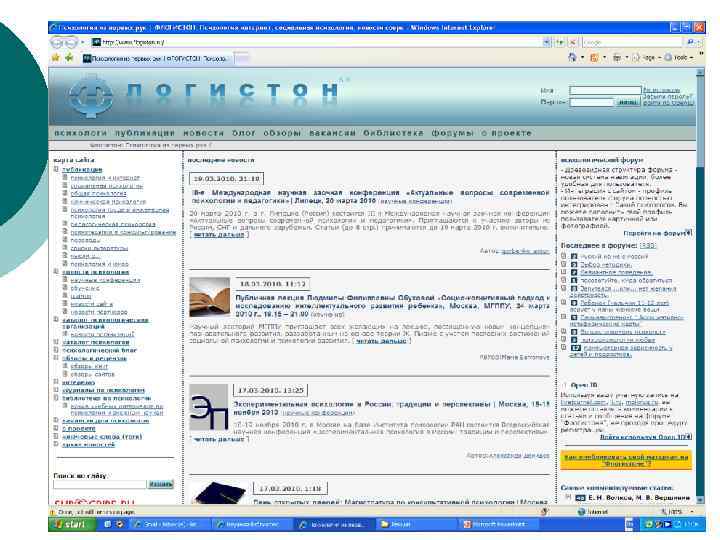This screenshot has width=720, height=540.
Task: Click the site search text field
Action: [x=100, y=484]
